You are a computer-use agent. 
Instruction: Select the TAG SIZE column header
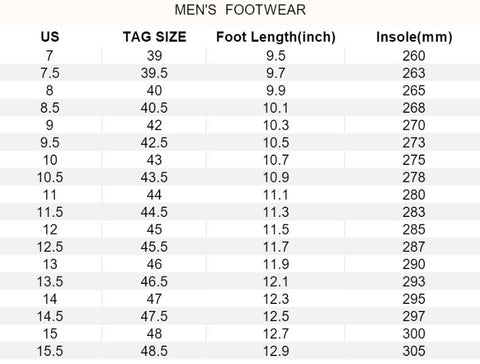154,37
